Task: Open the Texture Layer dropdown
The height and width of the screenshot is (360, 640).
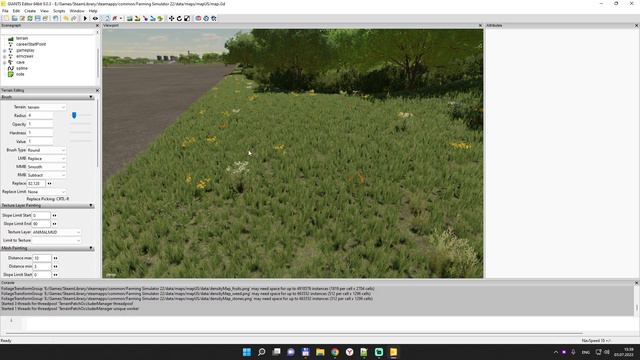Action: click(56, 232)
